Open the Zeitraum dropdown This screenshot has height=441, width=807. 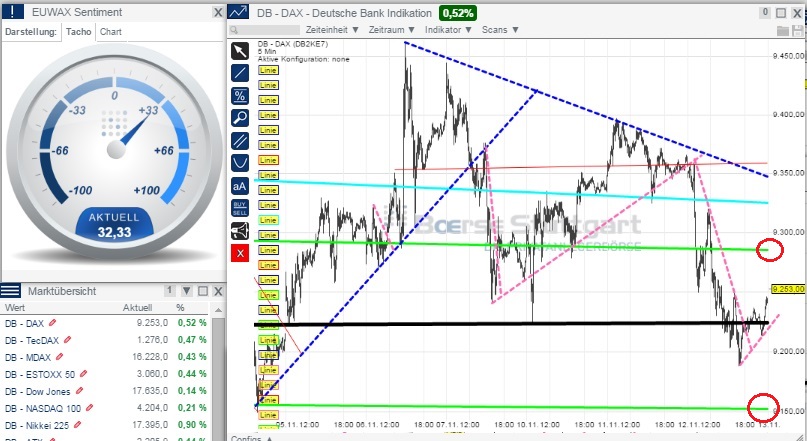tap(392, 30)
